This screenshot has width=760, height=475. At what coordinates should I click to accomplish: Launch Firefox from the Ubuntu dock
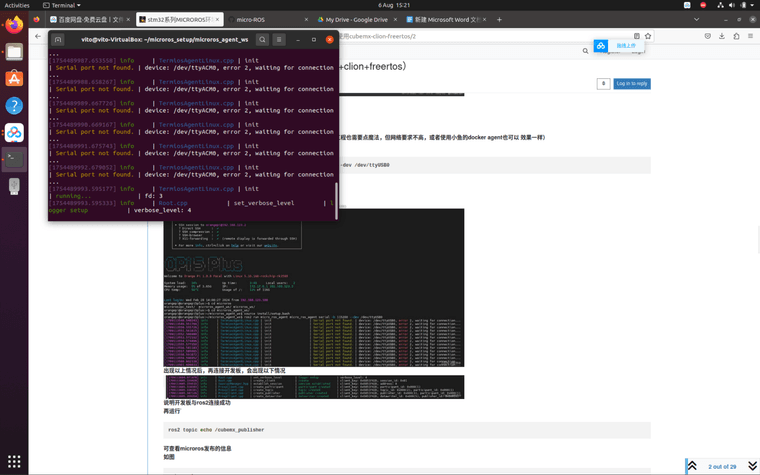[14, 25]
